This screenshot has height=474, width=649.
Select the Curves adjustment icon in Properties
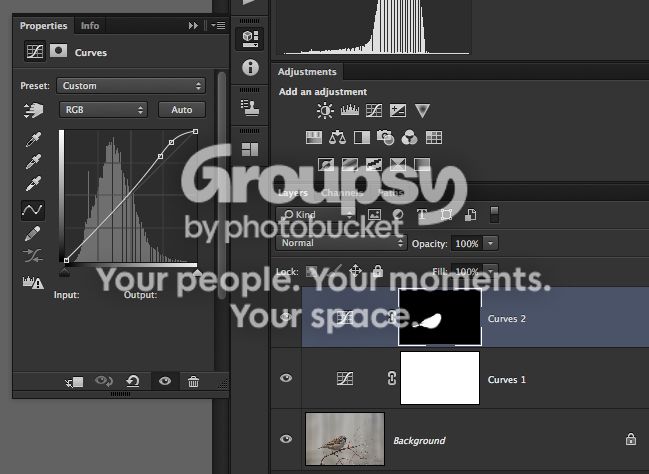click(34, 52)
